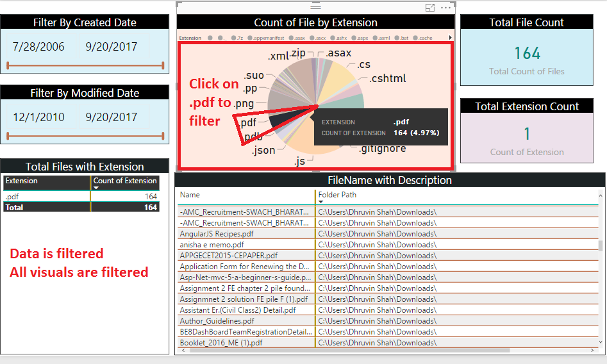Viewport: 607px width, 364px height.
Task: Select .ashx legend entry
Action: click(338, 38)
